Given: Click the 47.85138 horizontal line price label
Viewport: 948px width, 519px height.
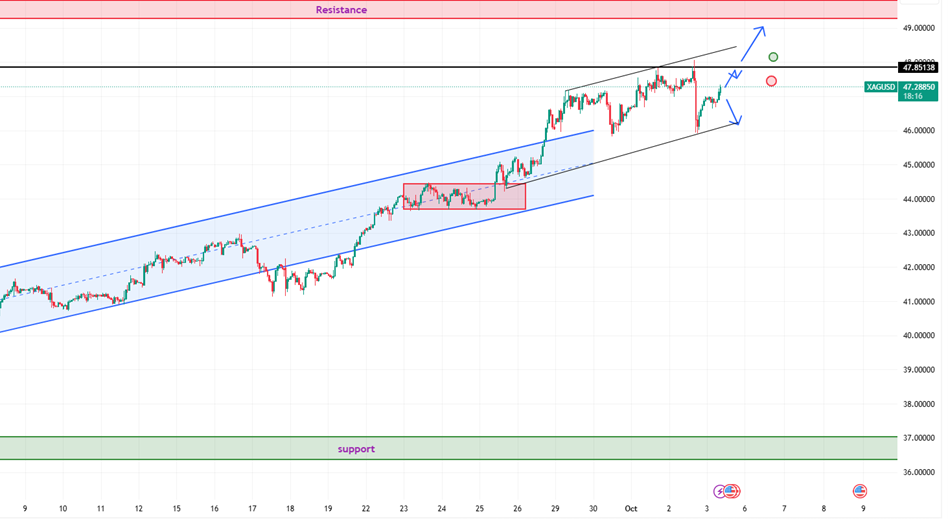Looking at the screenshot, I should (x=919, y=67).
